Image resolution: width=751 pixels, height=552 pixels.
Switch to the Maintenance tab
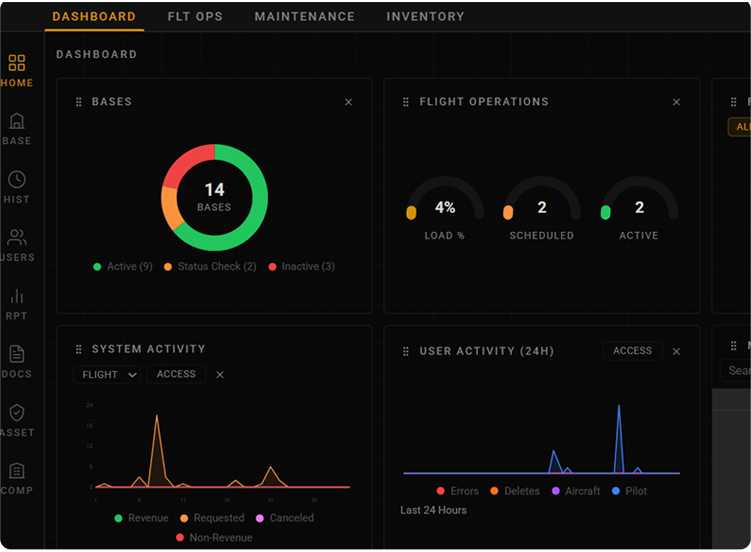click(305, 17)
